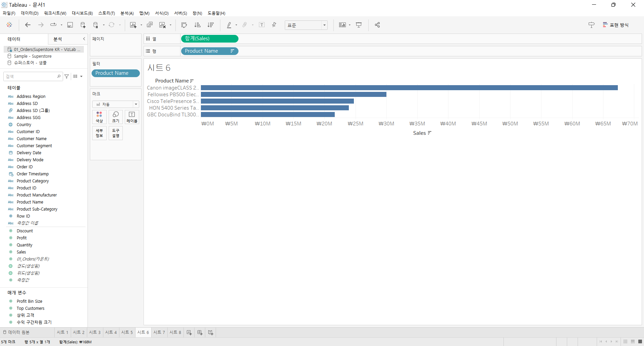Image resolution: width=644 pixels, height=346 pixels.
Task: Open dropdown arrow beside clear sheet icon
Action: (x=170, y=25)
